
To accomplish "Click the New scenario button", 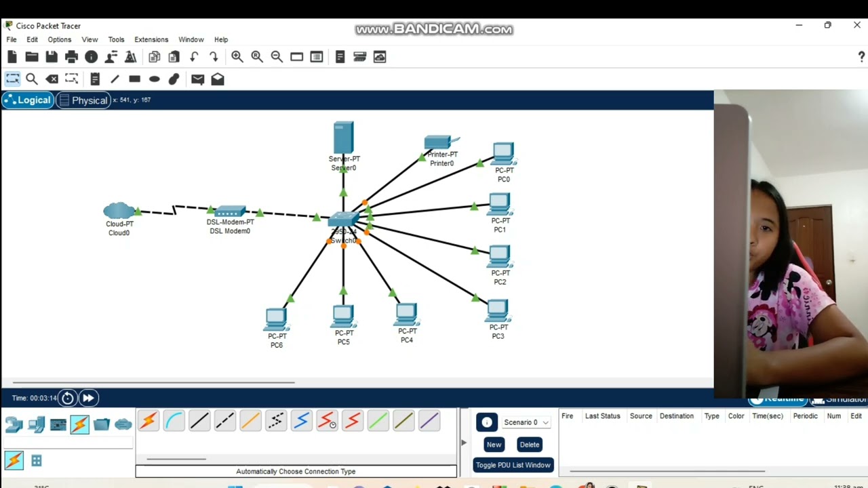I will pos(494,445).
